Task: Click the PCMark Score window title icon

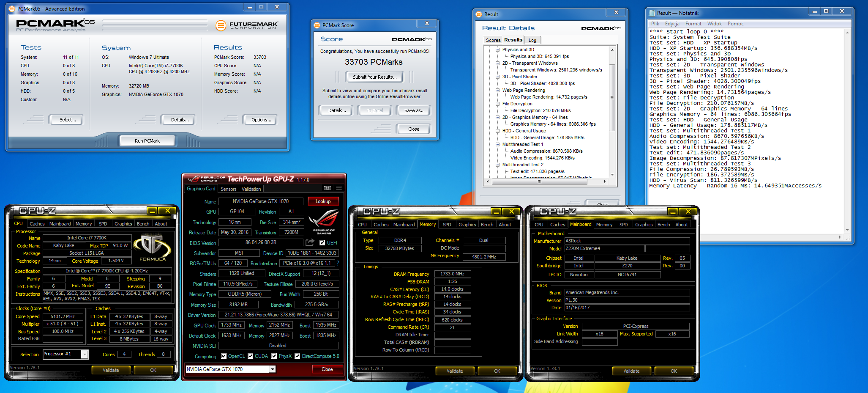Action: (x=317, y=25)
